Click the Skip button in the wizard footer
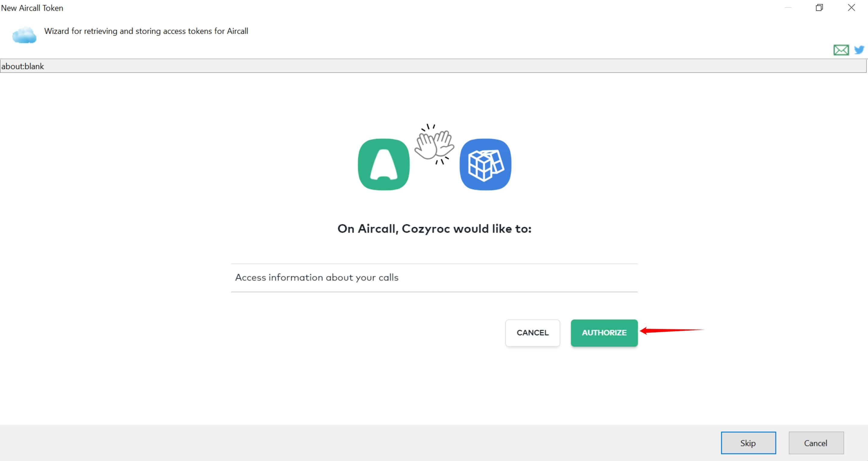868x461 pixels. pyautogui.click(x=748, y=443)
